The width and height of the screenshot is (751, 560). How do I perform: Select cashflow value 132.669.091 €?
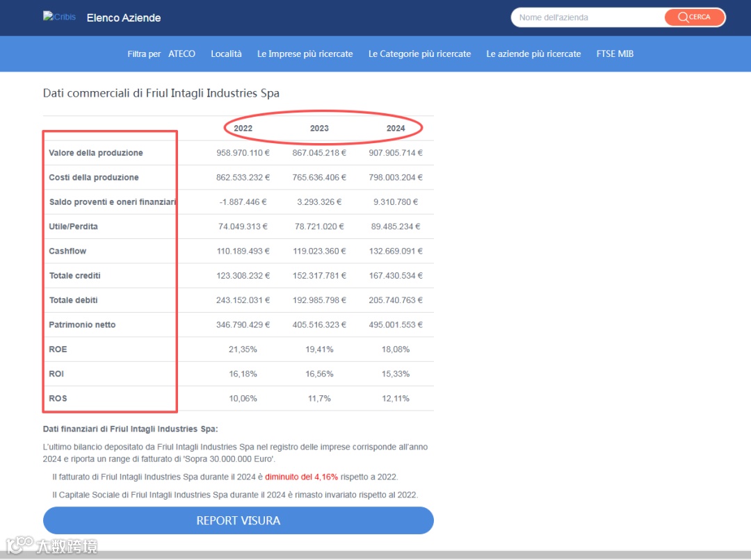tap(396, 251)
